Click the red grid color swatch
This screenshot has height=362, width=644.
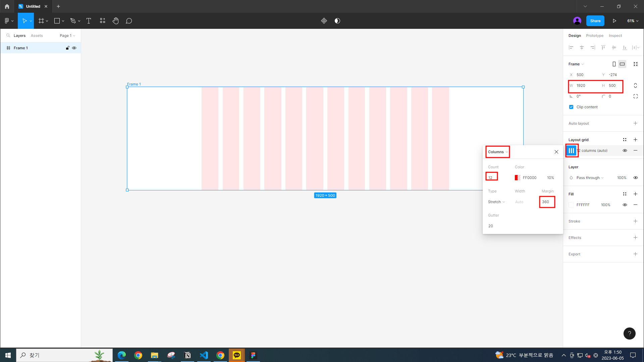(x=517, y=178)
